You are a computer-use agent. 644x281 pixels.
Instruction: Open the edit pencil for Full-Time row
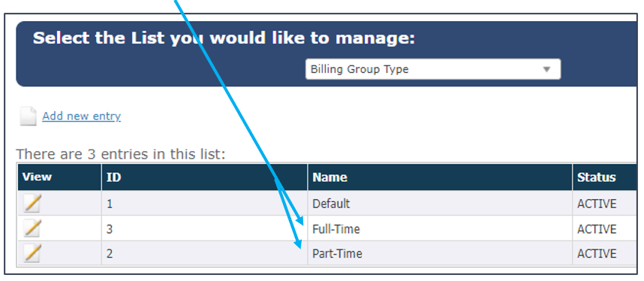[32, 228]
